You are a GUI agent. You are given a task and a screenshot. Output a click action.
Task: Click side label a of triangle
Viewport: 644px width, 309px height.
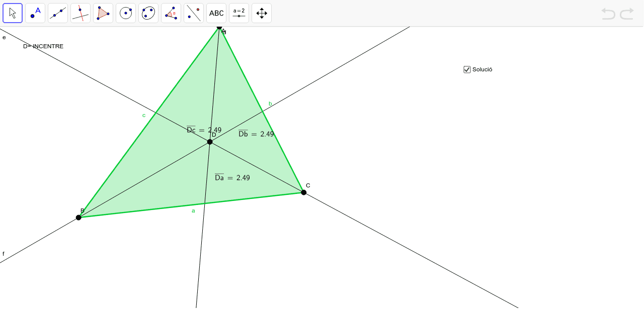tap(193, 211)
